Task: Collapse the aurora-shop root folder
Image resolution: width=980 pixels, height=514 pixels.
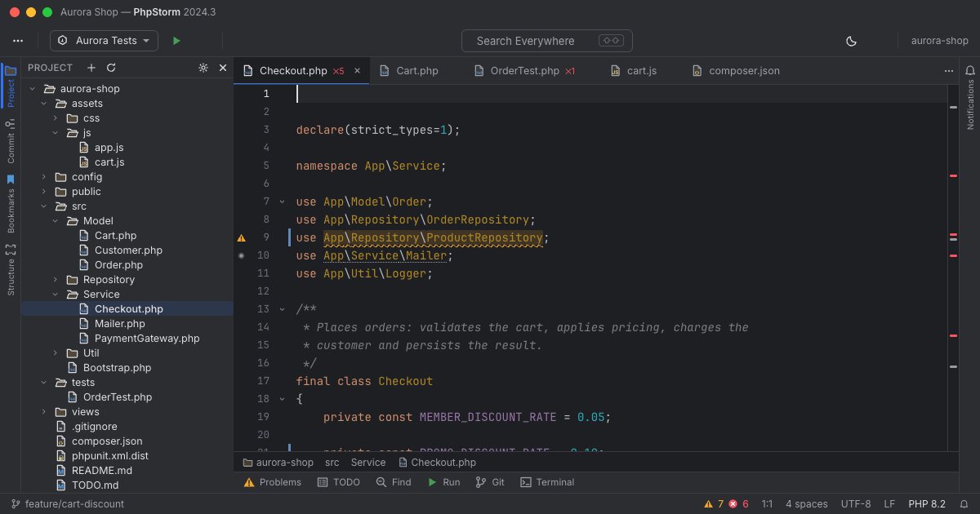Action: coord(32,89)
